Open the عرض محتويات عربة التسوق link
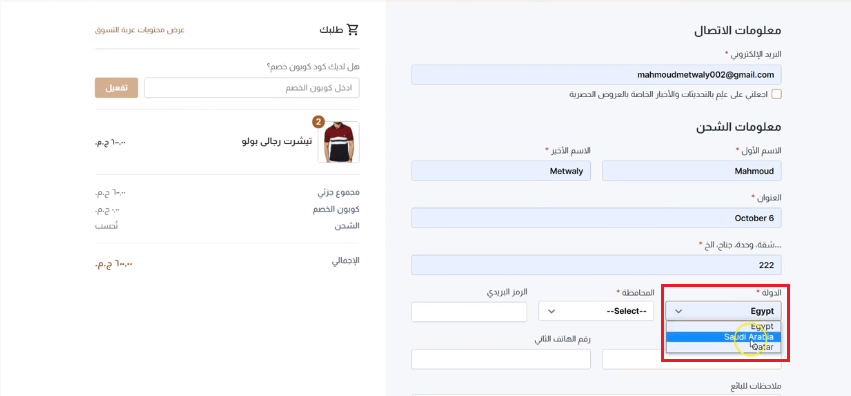The width and height of the screenshot is (851, 396). (x=139, y=30)
